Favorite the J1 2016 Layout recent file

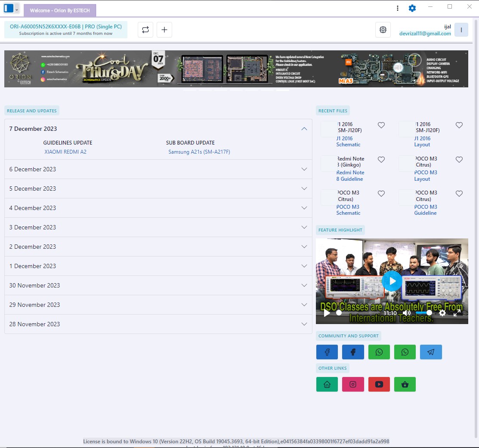(x=459, y=125)
